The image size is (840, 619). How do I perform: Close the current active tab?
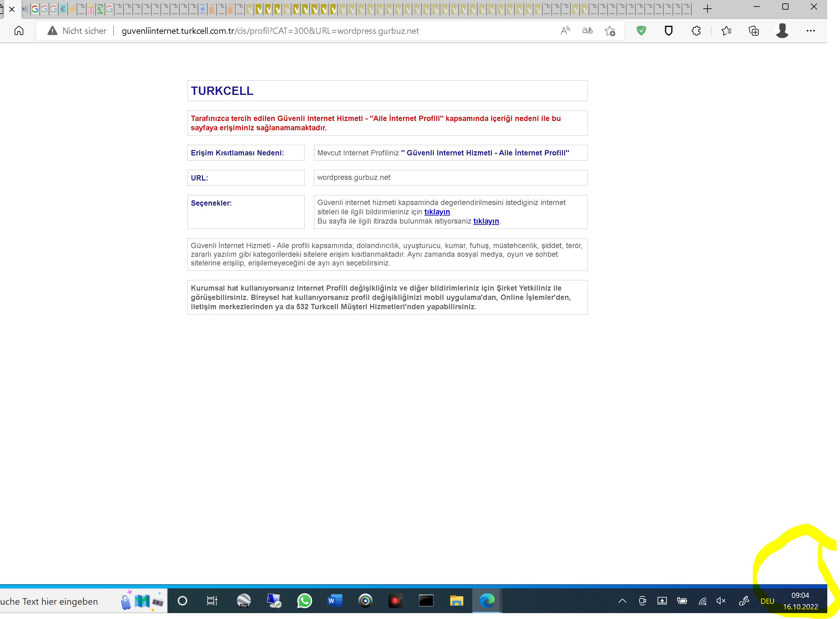point(12,9)
